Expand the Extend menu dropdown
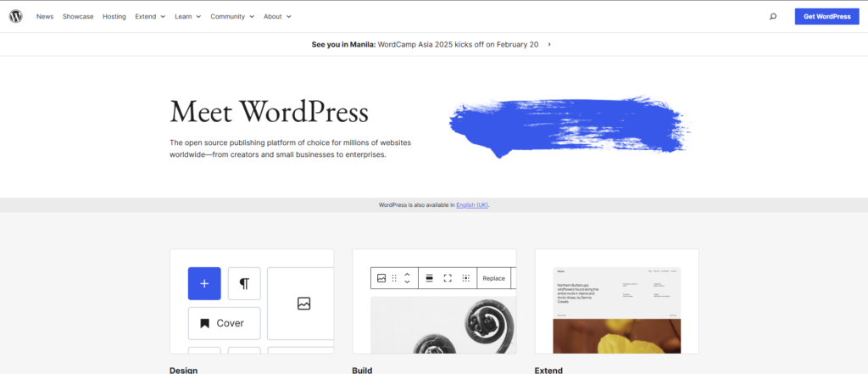The width and height of the screenshot is (868, 374). pos(150,16)
